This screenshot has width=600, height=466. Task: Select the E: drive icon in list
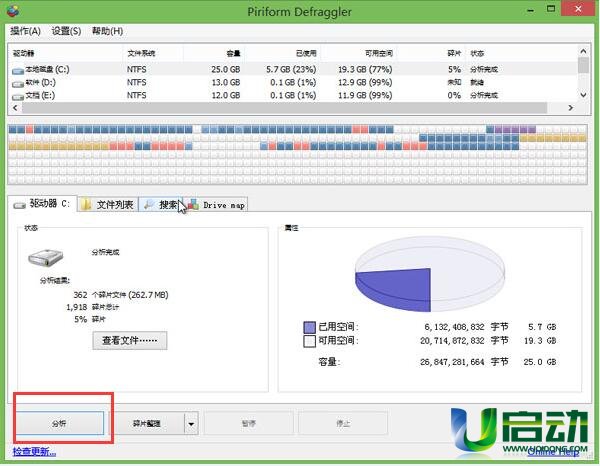18,97
